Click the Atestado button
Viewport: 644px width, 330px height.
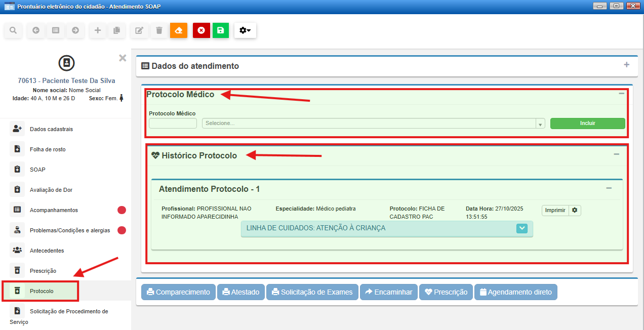tap(241, 292)
